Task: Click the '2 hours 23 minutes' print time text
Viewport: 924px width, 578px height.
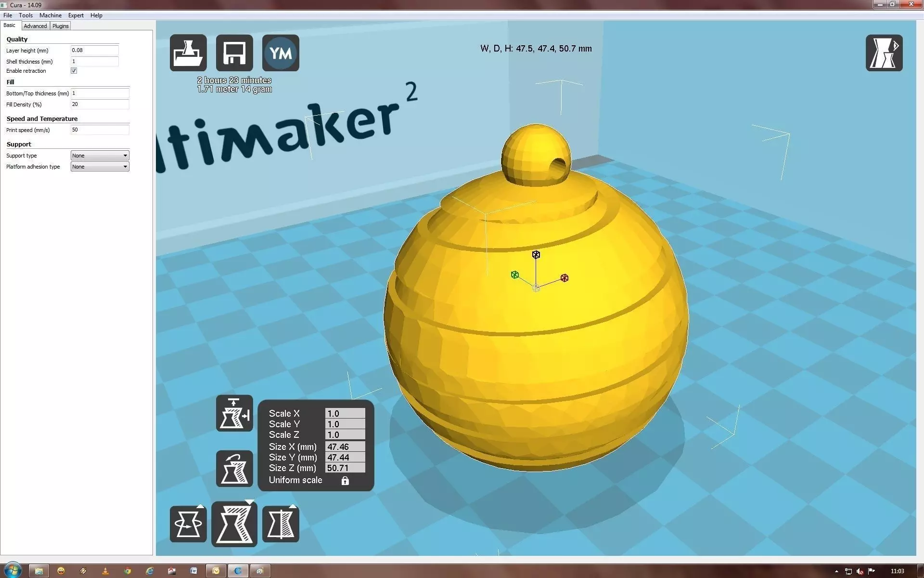Action: [x=234, y=80]
